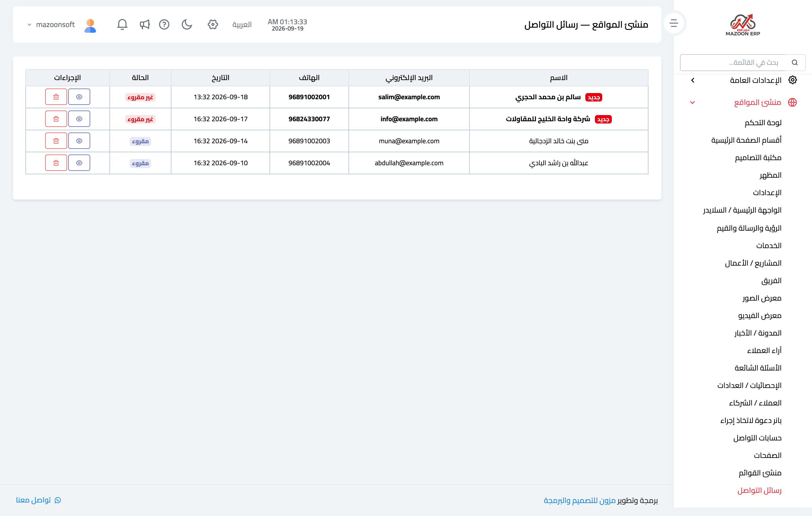Open الفريق menu item
This screenshot has height=516, width=812.
tap(771, 281)
